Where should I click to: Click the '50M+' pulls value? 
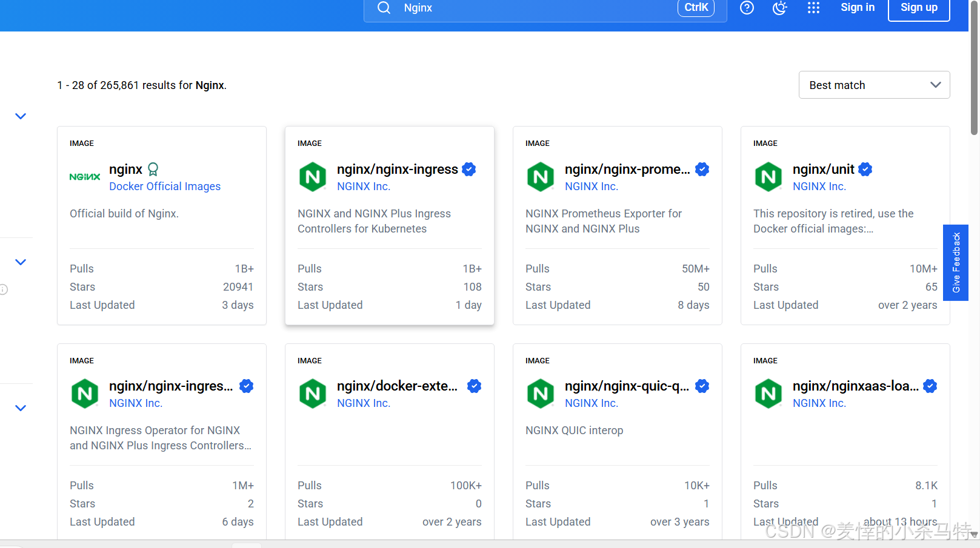point(696,269)
